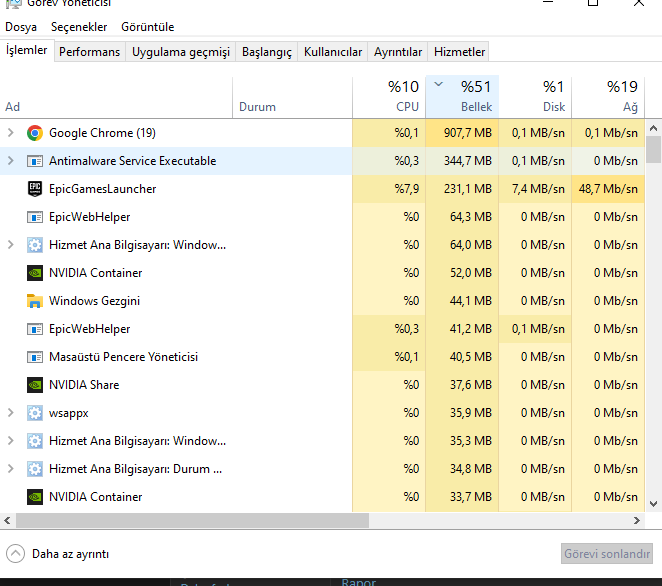Viewport: 662px width, 586px height.
Task: Click the 7,4 MB/sn disk value
Action: pos(538,189)
